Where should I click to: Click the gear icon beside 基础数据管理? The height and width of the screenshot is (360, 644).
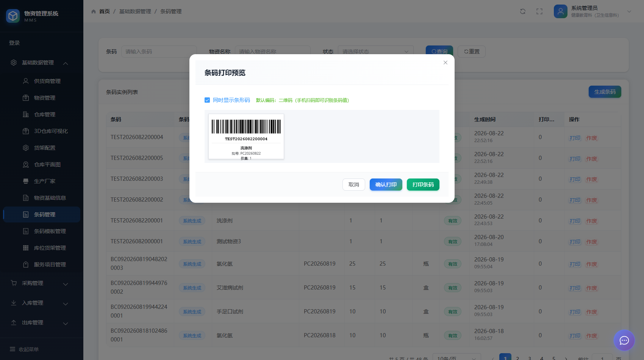[14, 63]
